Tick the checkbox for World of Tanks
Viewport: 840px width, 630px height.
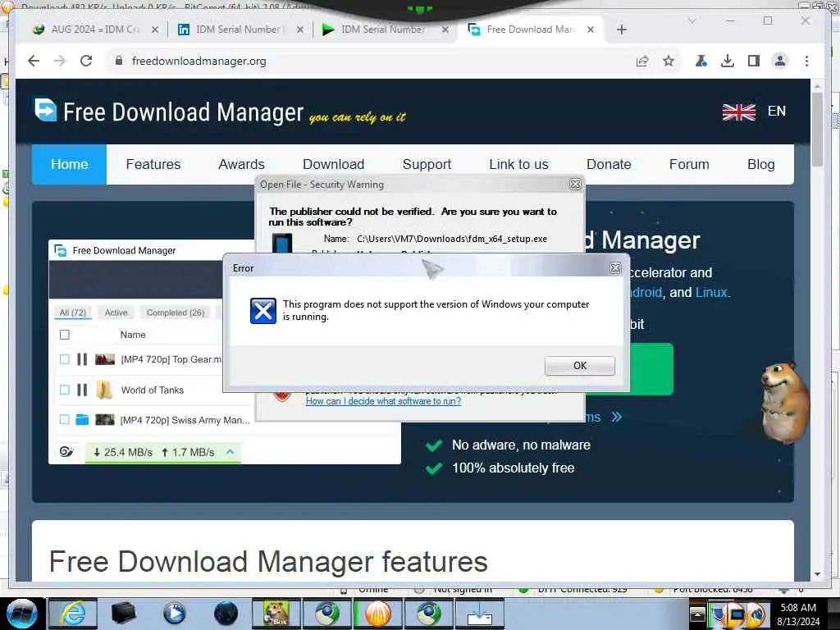(65, 390)
